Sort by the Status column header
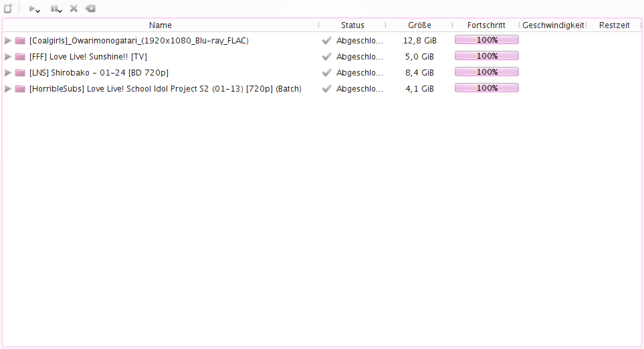 (x=352, y=25)
